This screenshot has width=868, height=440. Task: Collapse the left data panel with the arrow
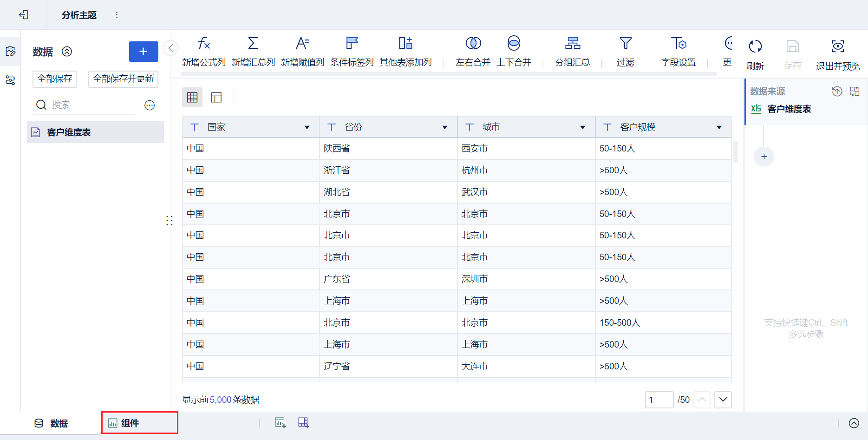(170, 48)
